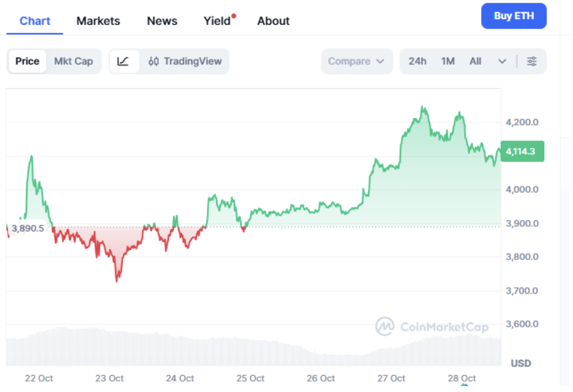Select the line chart icon

click(x=123, y=61)
